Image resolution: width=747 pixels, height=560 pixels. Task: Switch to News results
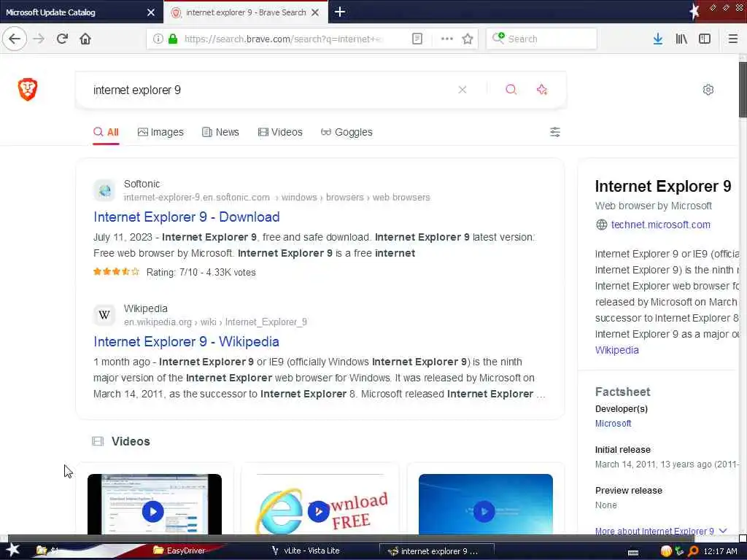[x=220, y=132]
